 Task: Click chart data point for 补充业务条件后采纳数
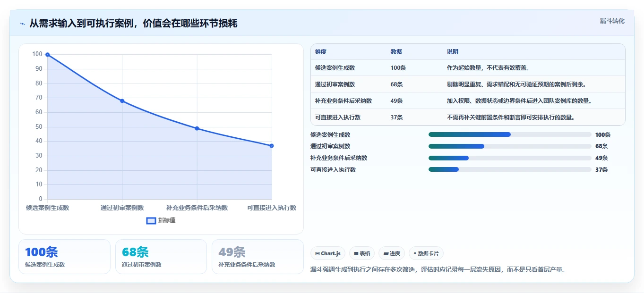197,128
